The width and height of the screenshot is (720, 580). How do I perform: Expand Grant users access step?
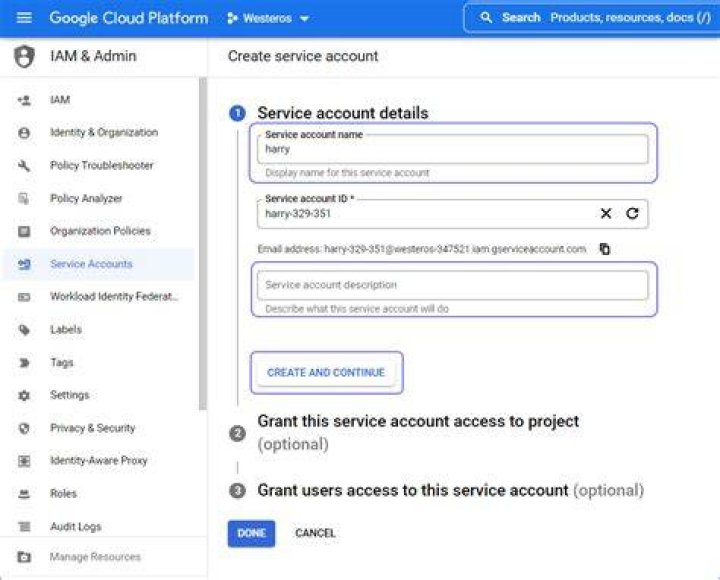[450, 490]
